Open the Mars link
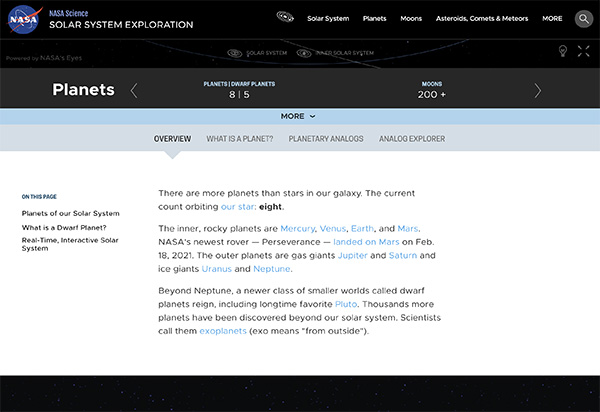The height and width of the screenshot is (412, 600). point(408,228)
